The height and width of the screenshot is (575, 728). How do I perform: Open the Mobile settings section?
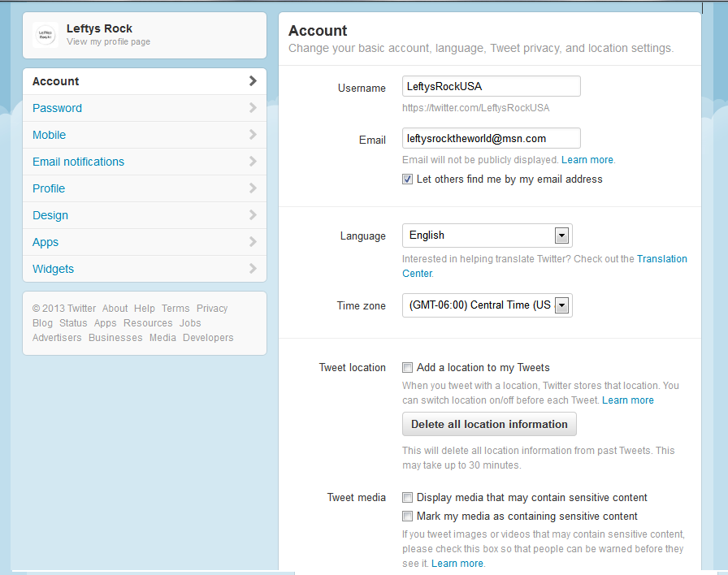(145, 135)
